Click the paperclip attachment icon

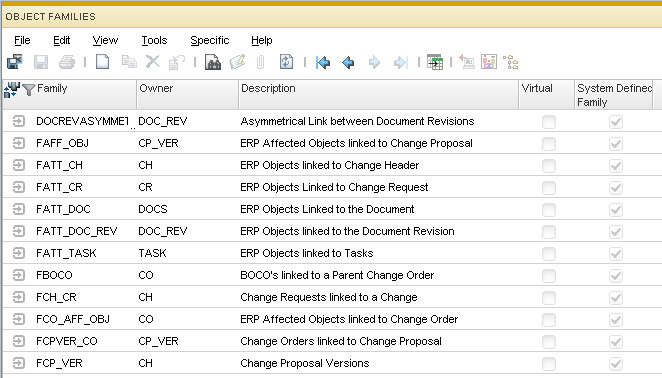pyautogui.click(x=260, y=63)
